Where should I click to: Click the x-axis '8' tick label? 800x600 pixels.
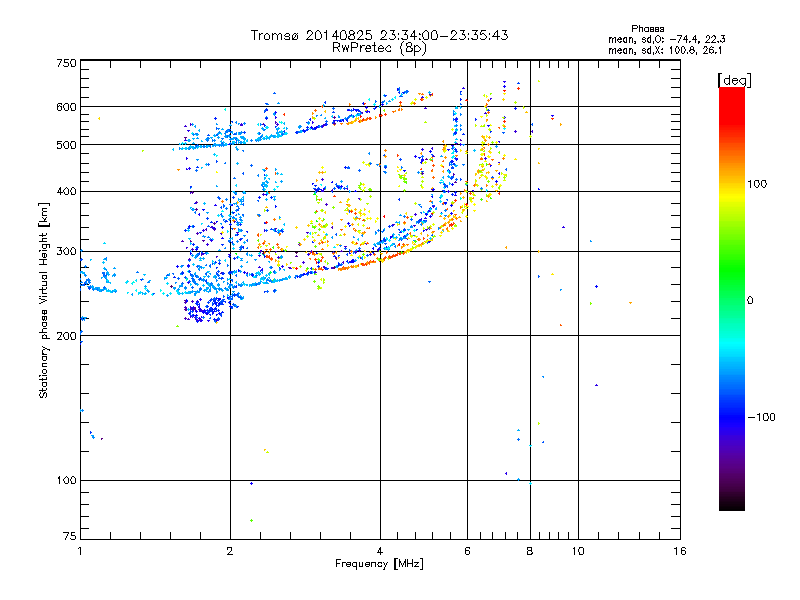click(x=530, y=551)
